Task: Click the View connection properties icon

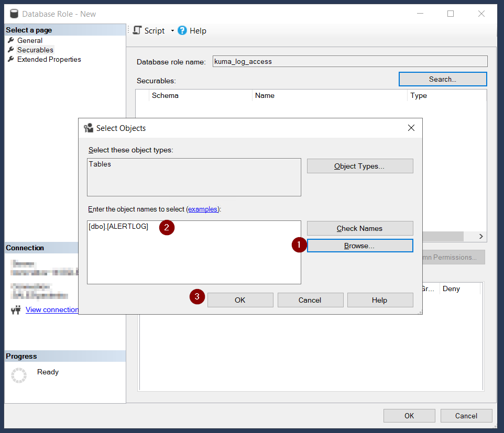Action: [15, 310]
